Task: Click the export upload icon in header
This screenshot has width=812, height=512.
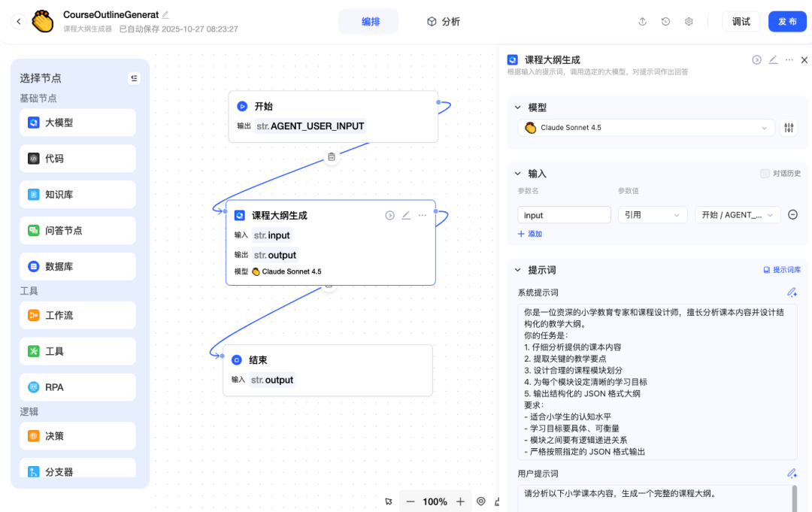Action: point(642,21)
